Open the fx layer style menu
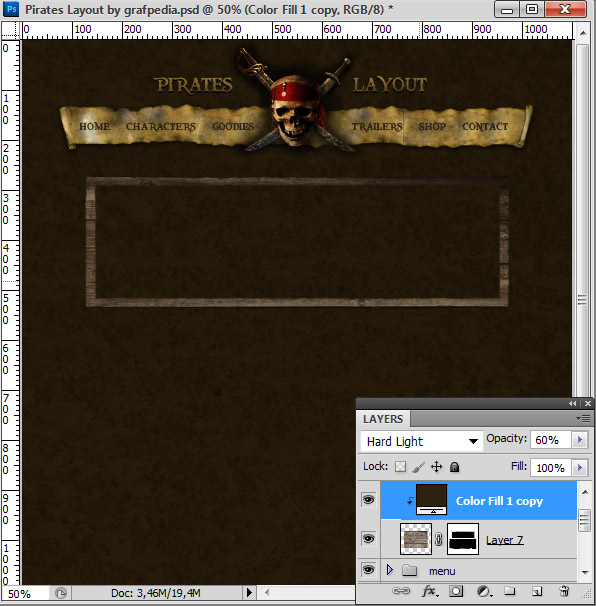The height and width of the screenshot is (606, 596). pos(429,591)
